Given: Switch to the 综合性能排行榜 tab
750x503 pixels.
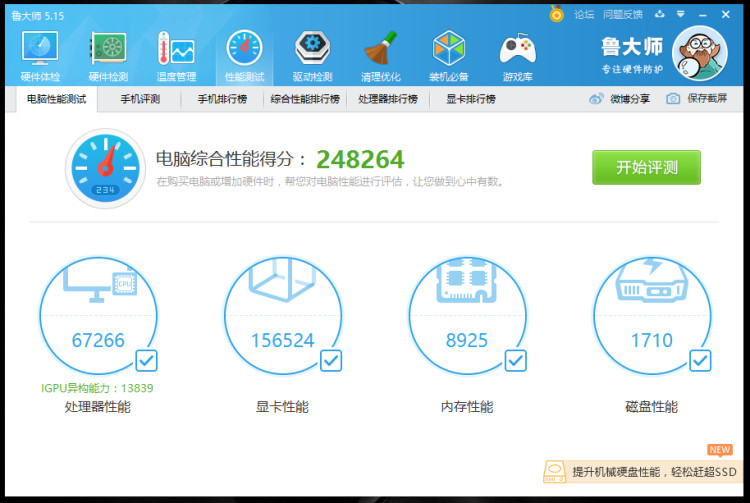Looking at the screenshot, I should (305, 99).
